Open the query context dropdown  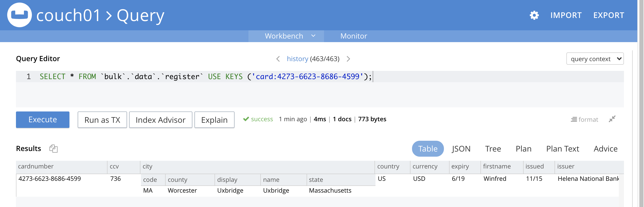click(x=595, y=59)
